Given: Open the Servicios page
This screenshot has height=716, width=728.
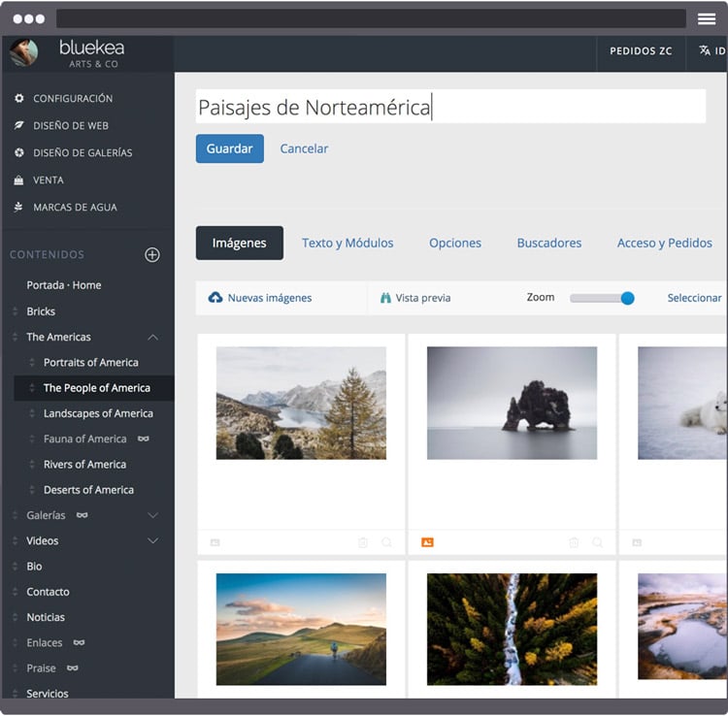Looking at the screenshot, I should pos(48,694).
